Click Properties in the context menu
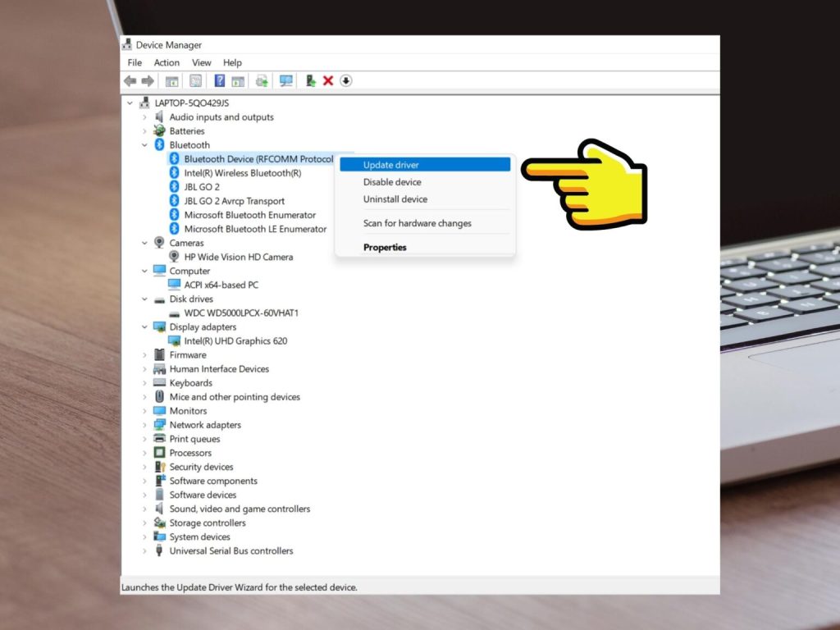This screenshot has width=840, height=630. coord(385,247)
